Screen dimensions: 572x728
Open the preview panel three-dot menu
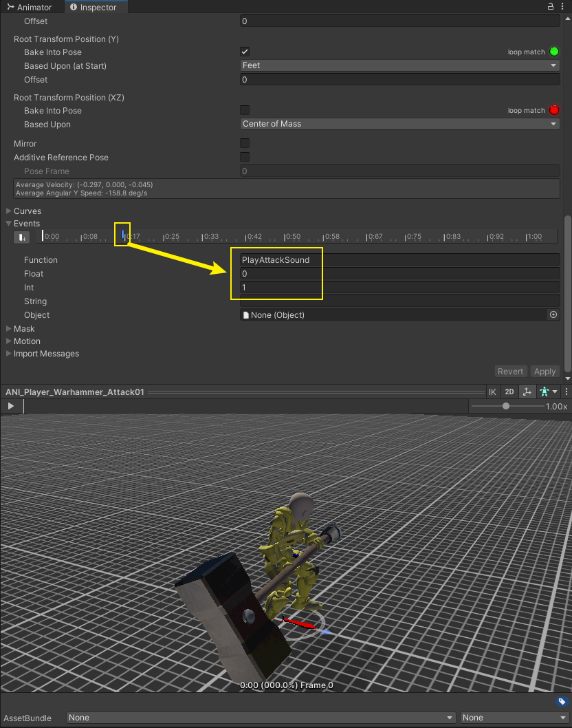tap(564, 392)
